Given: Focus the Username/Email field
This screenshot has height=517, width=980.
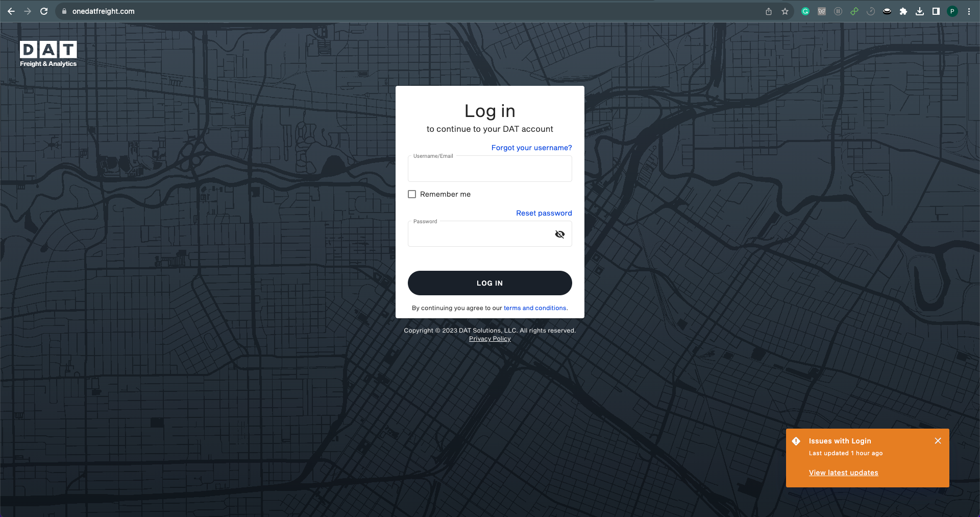Looking at the screenshot, I should [x=490, y=169].
